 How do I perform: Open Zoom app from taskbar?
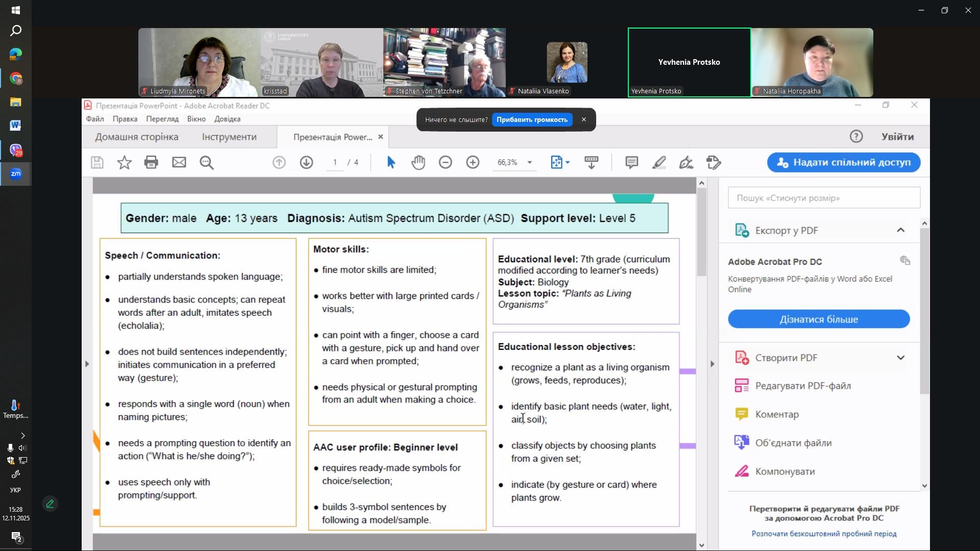pyautogui.click(x=15, y=174)
